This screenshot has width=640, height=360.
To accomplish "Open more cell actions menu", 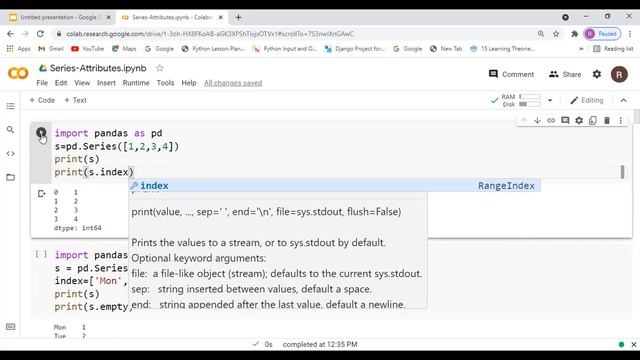I will [x=620, y=120].
